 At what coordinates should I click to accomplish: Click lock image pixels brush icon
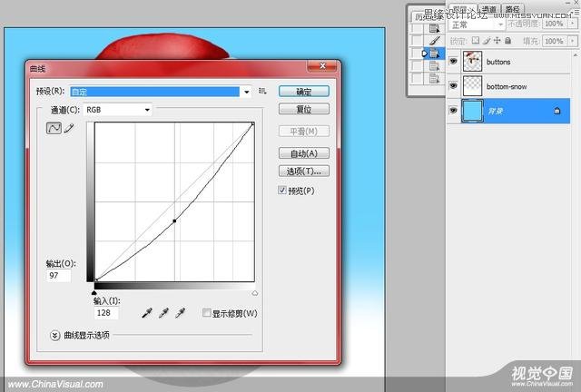pyautogui.click(x=487, y=41)
